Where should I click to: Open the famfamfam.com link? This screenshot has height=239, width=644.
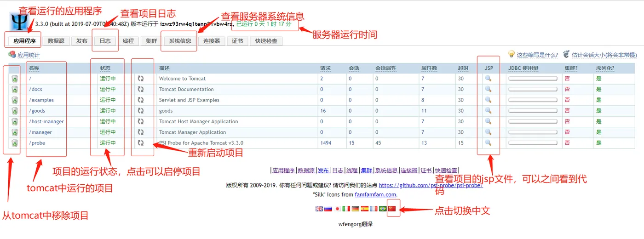(x=375, y=194)
